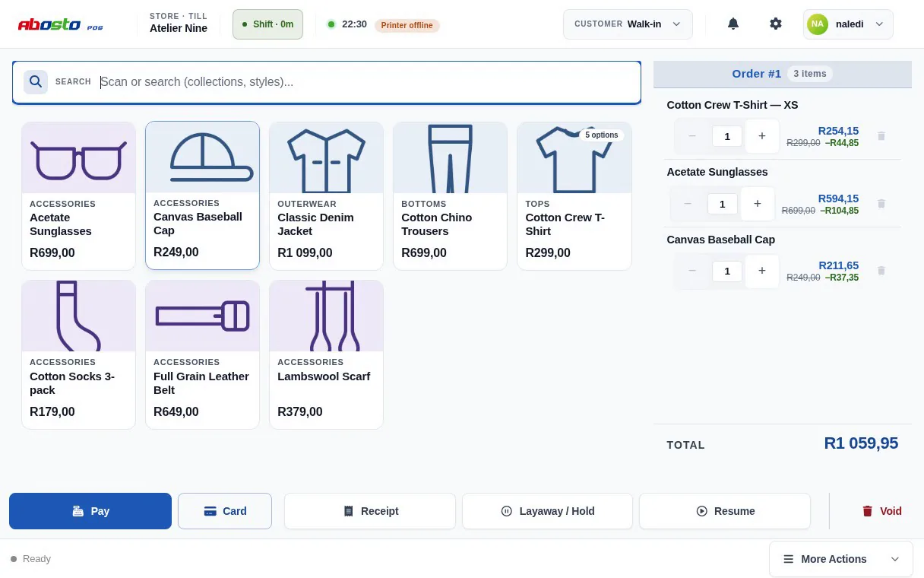Open the Customer Walk-in dropdown

coord(628,24)
